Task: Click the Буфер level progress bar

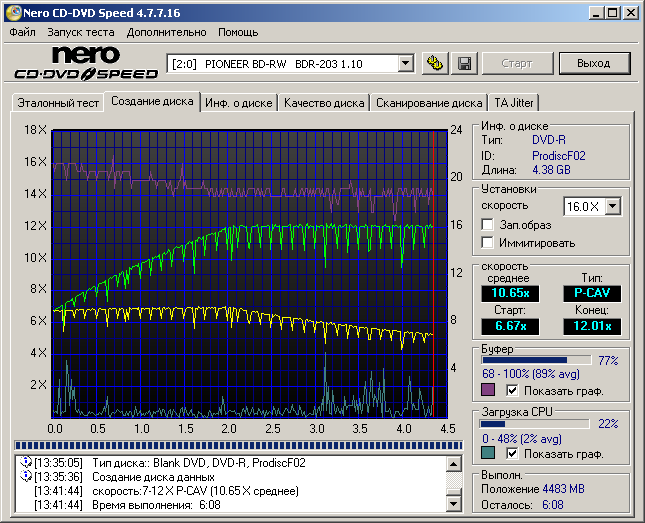Action: pos(536,360)
